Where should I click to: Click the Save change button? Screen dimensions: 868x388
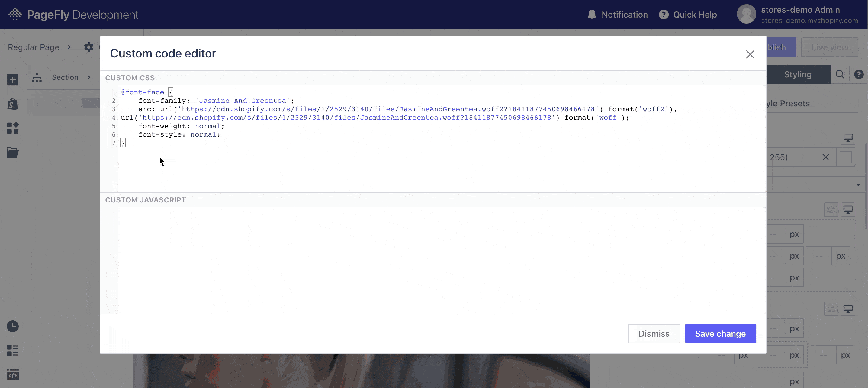tap(720, 333)
